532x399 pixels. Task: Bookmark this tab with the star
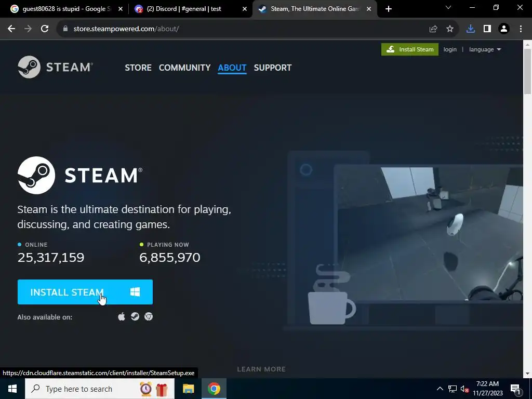[x=450, y=29]
